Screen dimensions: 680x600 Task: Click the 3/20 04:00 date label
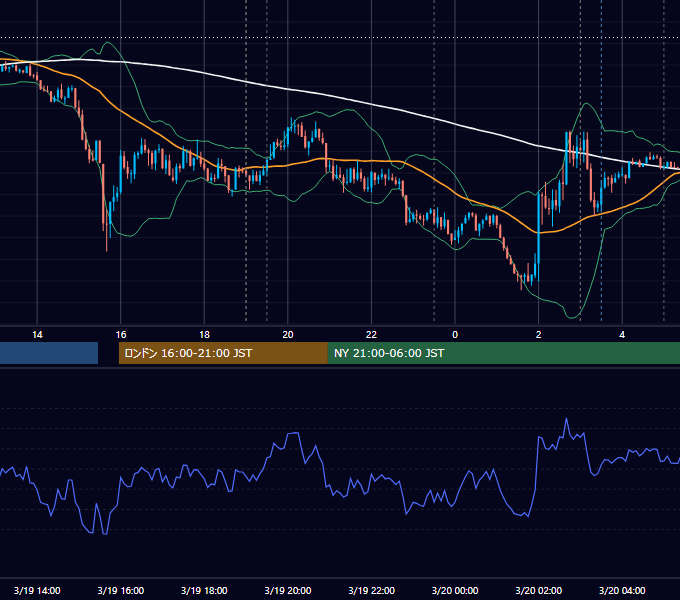pyautogui.click(x=622, y=590)
